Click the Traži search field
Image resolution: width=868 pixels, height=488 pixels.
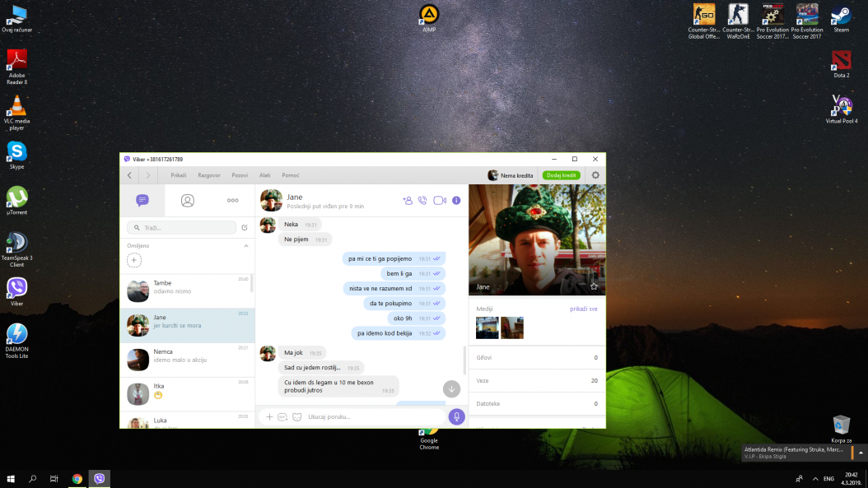[x=181, y=227]
